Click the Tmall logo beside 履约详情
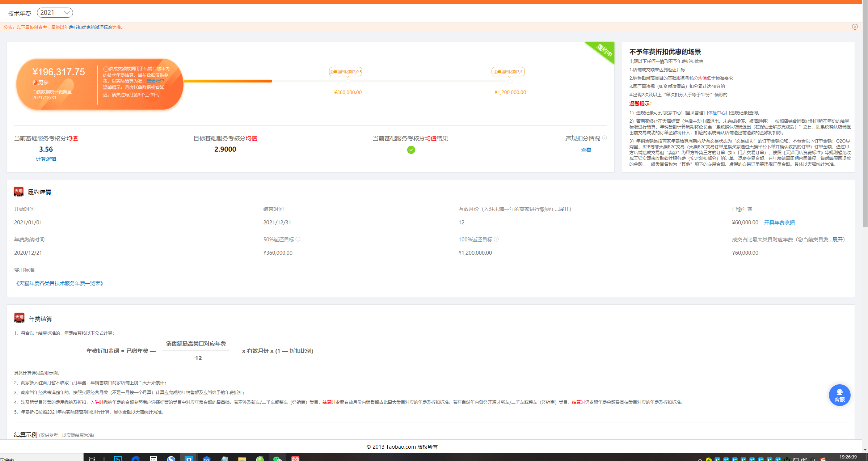The height and width of the screenshot is (461, 868). coord(18,191)
